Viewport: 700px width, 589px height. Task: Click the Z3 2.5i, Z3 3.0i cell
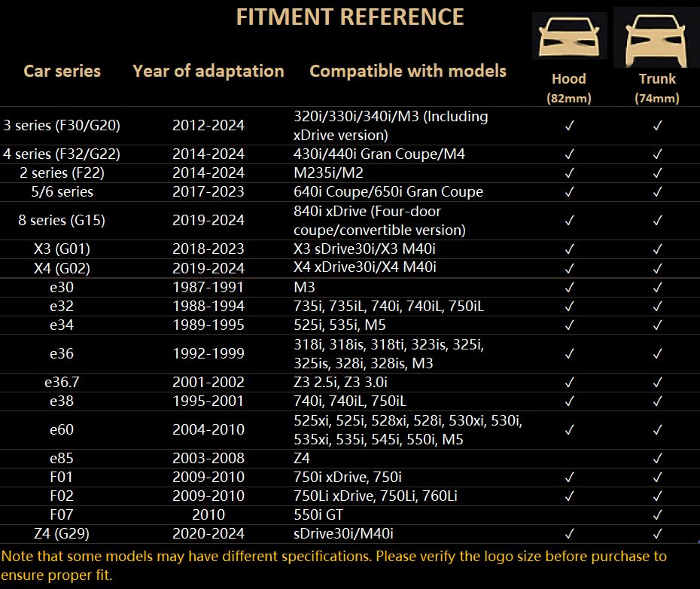pyautogui.click(x=341, y=382)
